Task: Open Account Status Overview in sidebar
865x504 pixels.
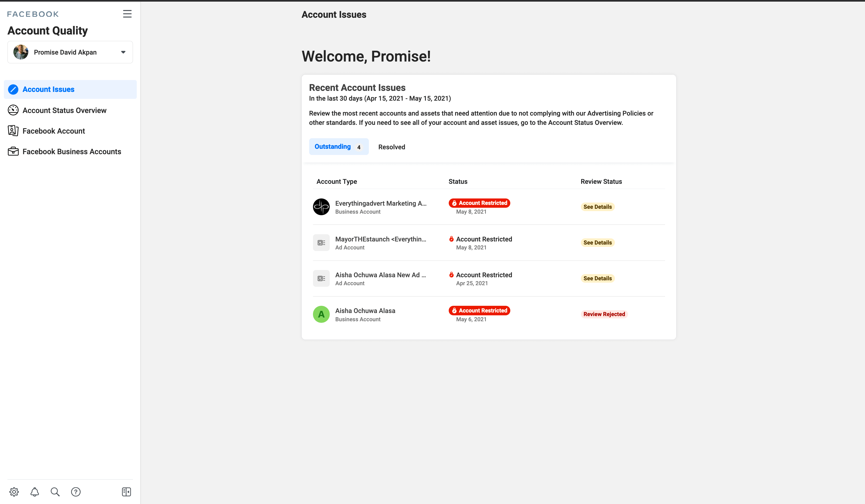Action: (70, 110)
